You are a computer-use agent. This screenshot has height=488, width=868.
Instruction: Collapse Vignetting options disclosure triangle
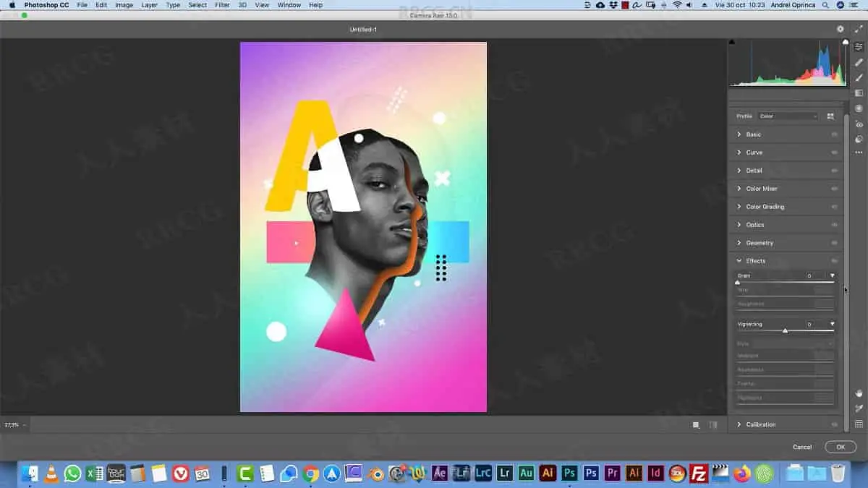pos(833,324)
